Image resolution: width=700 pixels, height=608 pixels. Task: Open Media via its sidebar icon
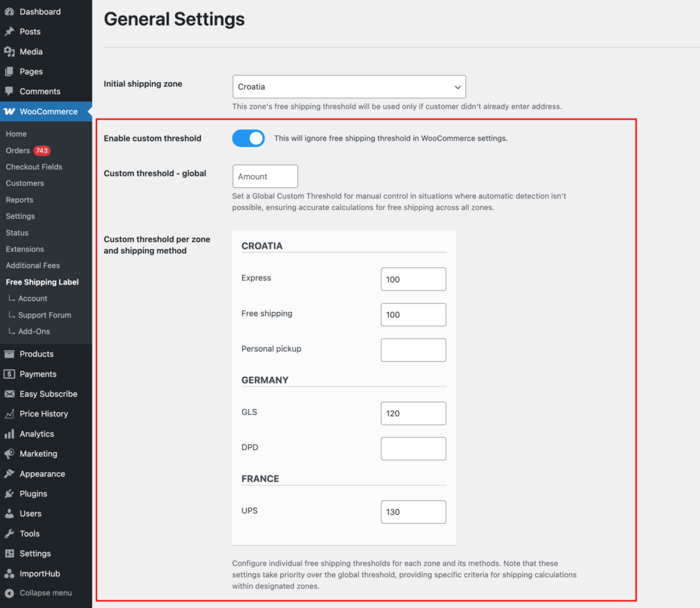pos(10,52)
